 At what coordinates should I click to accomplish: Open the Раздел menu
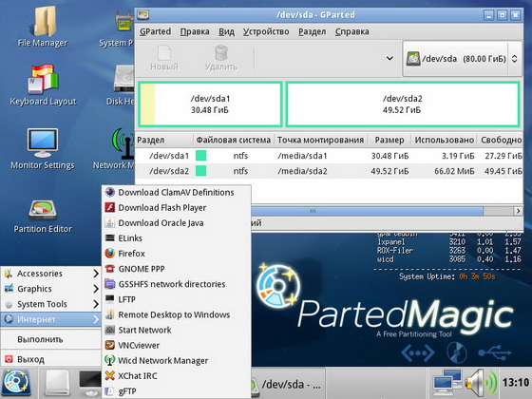point(313,31)
